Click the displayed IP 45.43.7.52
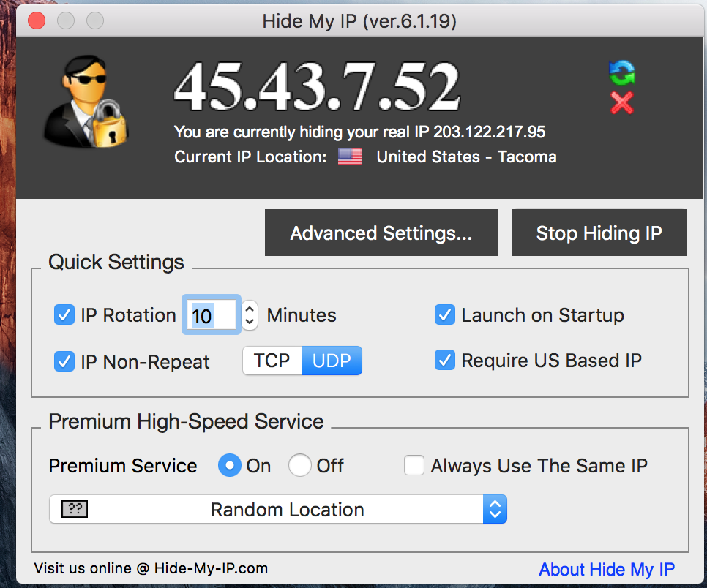 coord(317,86)
